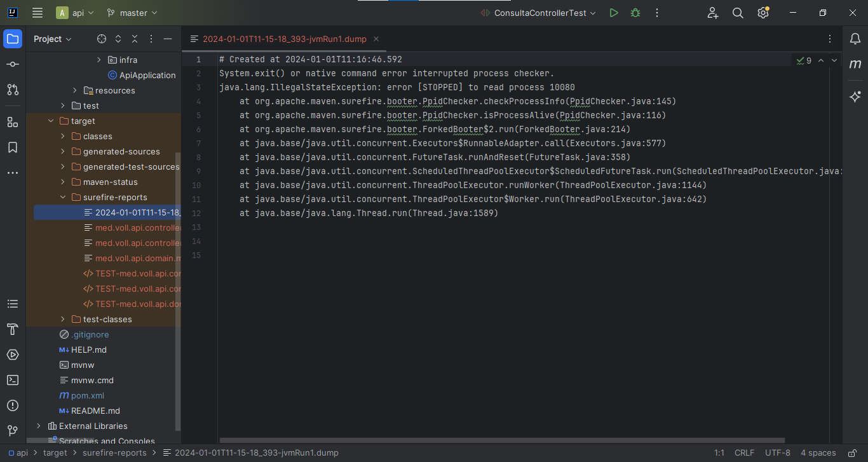Open the Problems tool window icon
Image resolution: width=868 pixels, height=462 pixels.
click(x=13, y=405)
